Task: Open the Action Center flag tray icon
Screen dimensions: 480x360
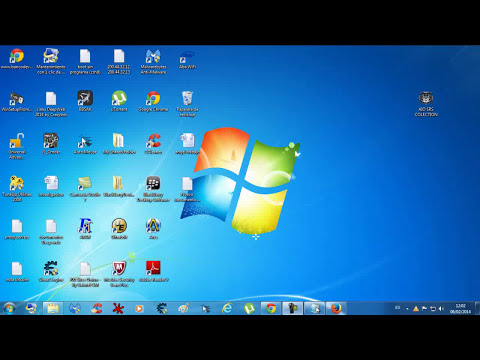Action: click(x=424, y=309)
